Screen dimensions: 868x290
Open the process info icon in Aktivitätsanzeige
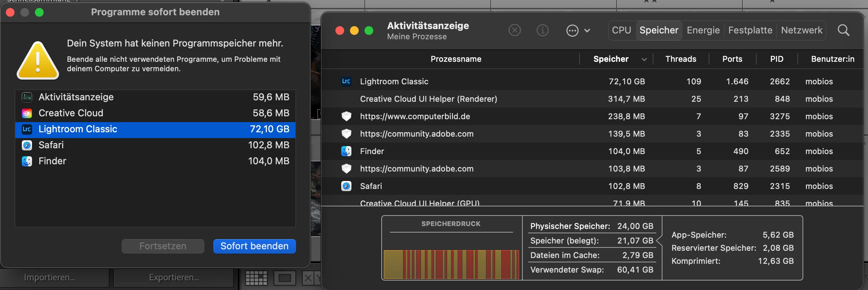[x=542, y=30]
